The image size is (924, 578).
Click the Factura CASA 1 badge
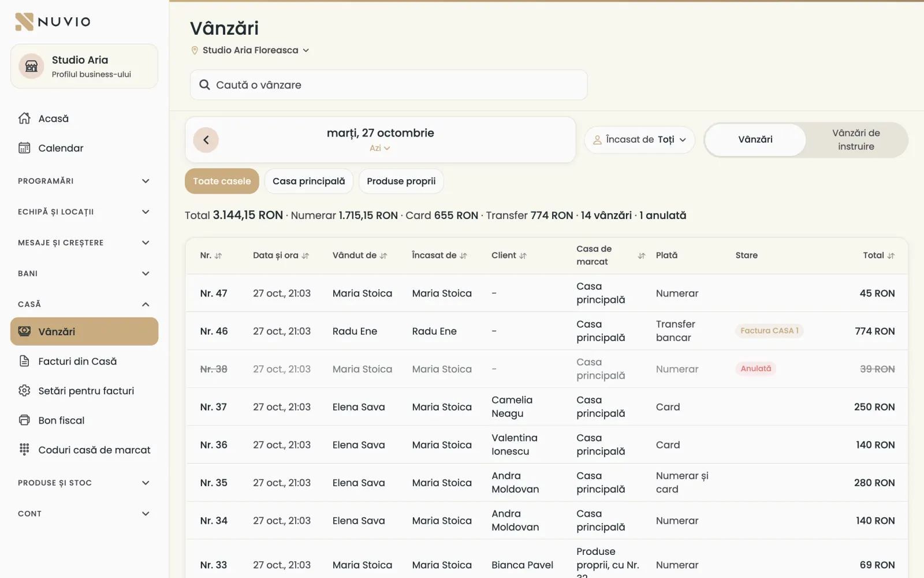click(769, 331)
